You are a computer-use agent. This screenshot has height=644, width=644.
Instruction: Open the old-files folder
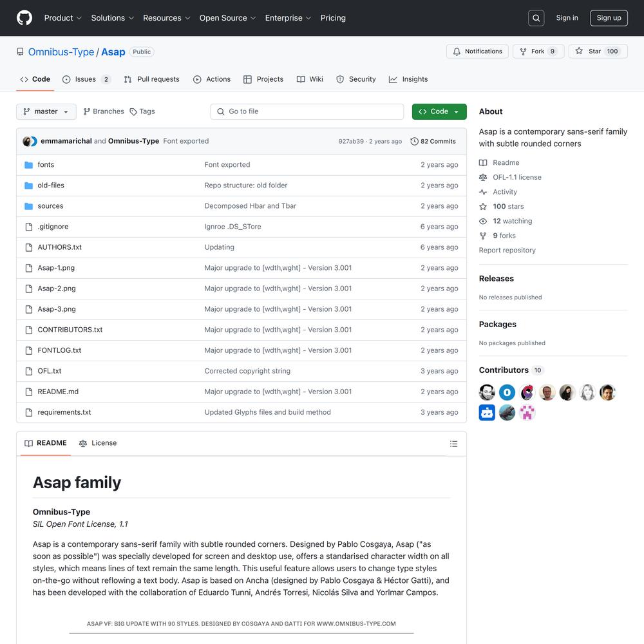(x=51, y=185)
